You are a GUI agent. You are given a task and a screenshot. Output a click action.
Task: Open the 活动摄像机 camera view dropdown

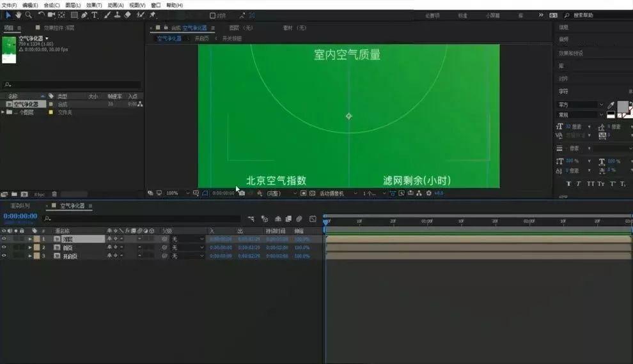pos(338,193)
